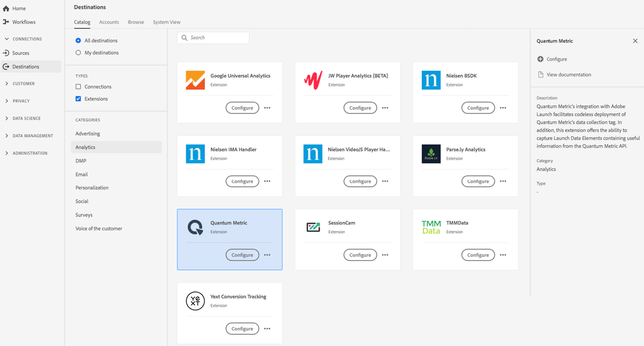Click the Parse.ly Analytics logo
644x346 pixels.
click(x=431, y=154)
